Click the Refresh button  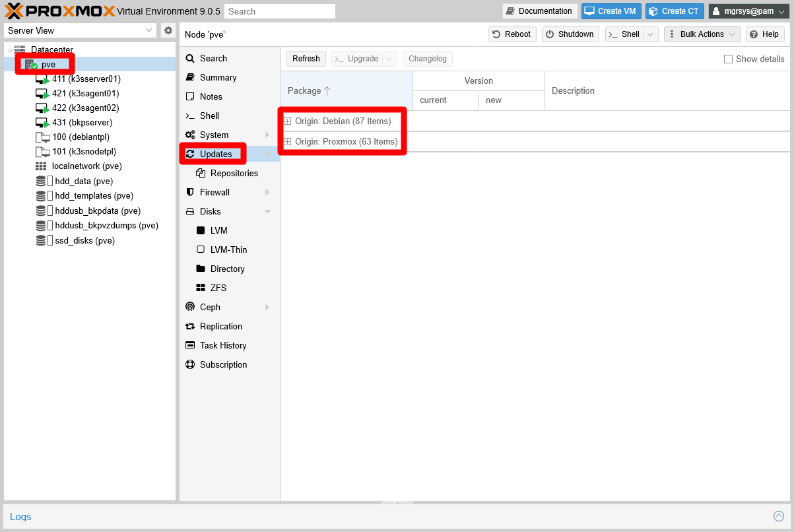pyautogui.click(x=306, y=58)
